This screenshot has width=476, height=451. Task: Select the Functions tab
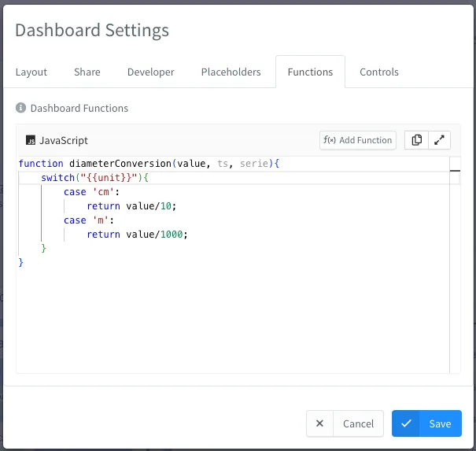pyautogui.click(x=310, y=72)
